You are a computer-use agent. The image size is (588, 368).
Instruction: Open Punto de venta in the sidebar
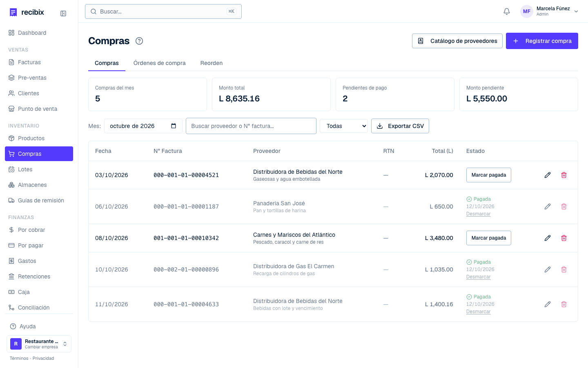[39, 109]
